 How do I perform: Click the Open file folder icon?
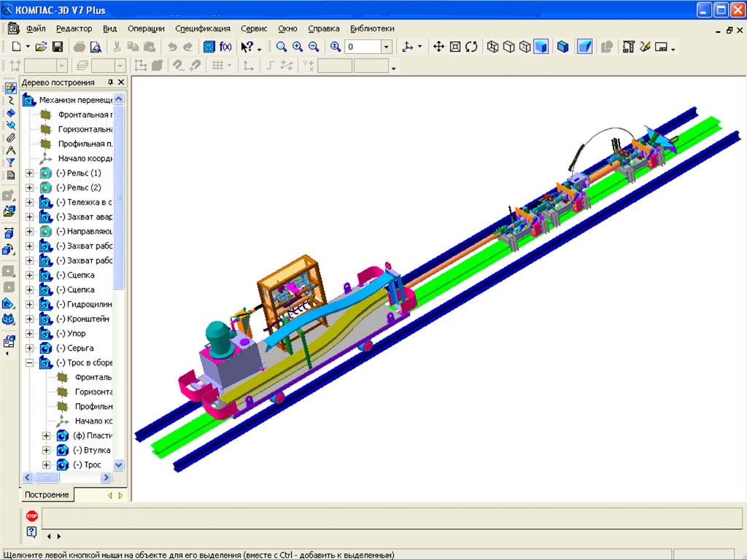coord(41,47)
